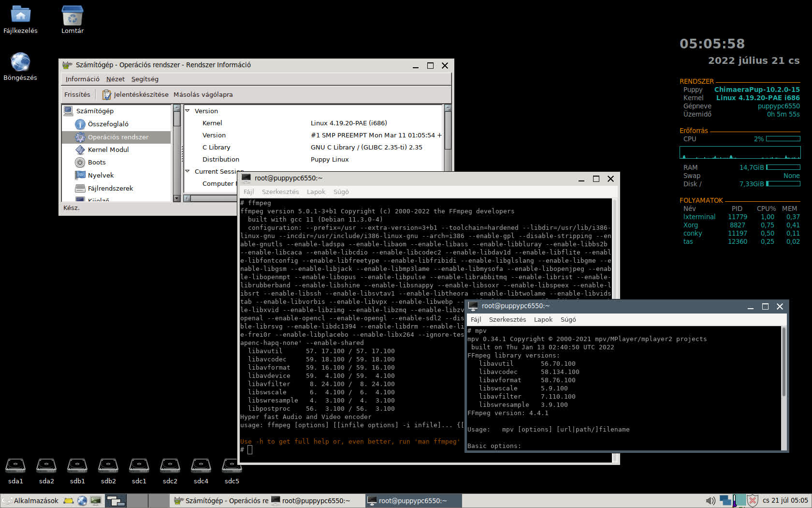Viewport: 812px width, 508px height.
Task: Open Szerkesztés menu in the mpv terminal
Action: pos(507,319)
